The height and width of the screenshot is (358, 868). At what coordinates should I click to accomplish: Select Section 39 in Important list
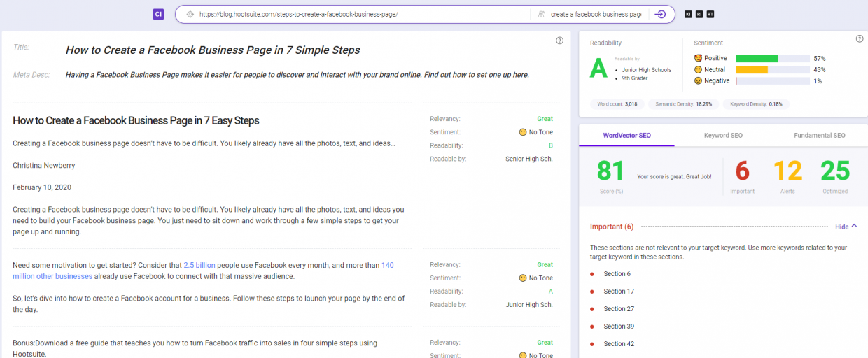[619, 327]
